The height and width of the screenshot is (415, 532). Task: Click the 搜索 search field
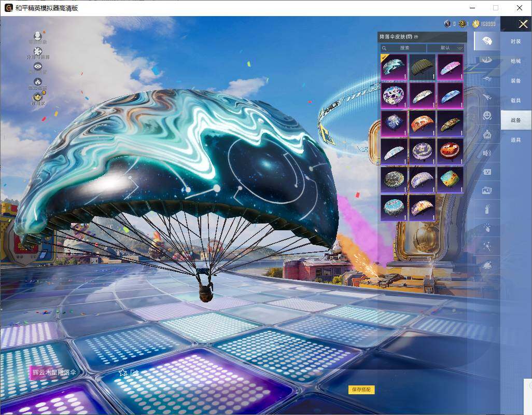[403, 48]
